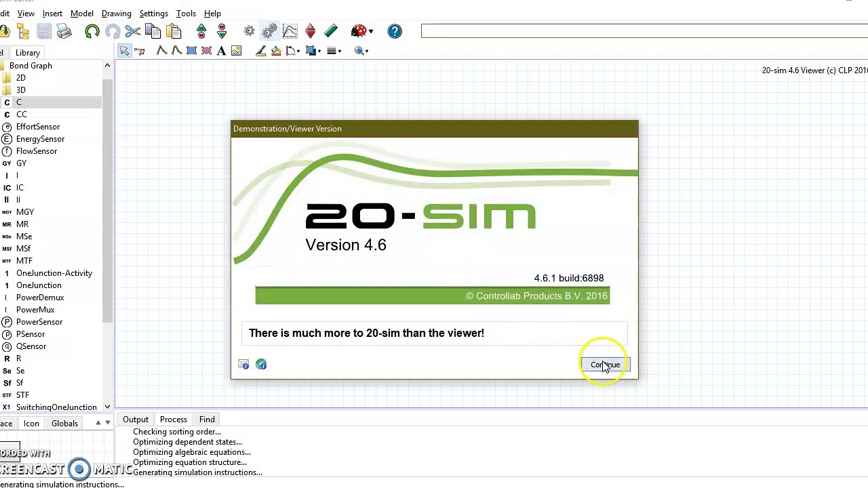
Task: Switch to the Output tab
Action: (136, 420)
